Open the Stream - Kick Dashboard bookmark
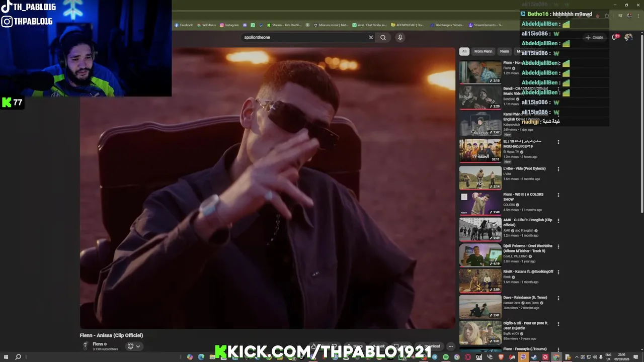644x362 pixels. click(x=284, y=25)
